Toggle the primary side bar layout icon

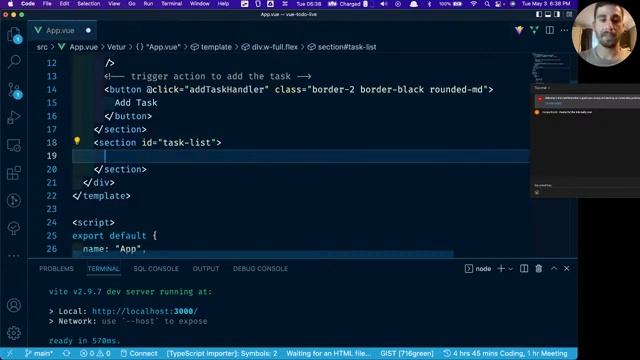539,14
